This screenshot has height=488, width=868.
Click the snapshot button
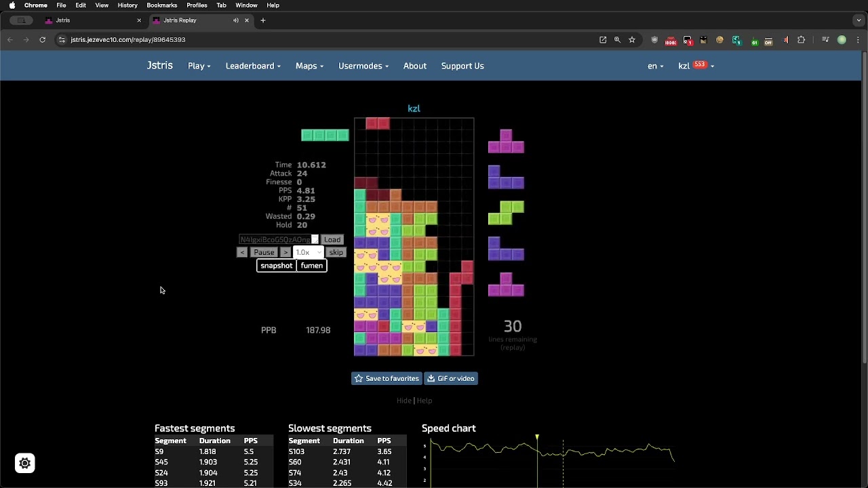pos(277,266)
